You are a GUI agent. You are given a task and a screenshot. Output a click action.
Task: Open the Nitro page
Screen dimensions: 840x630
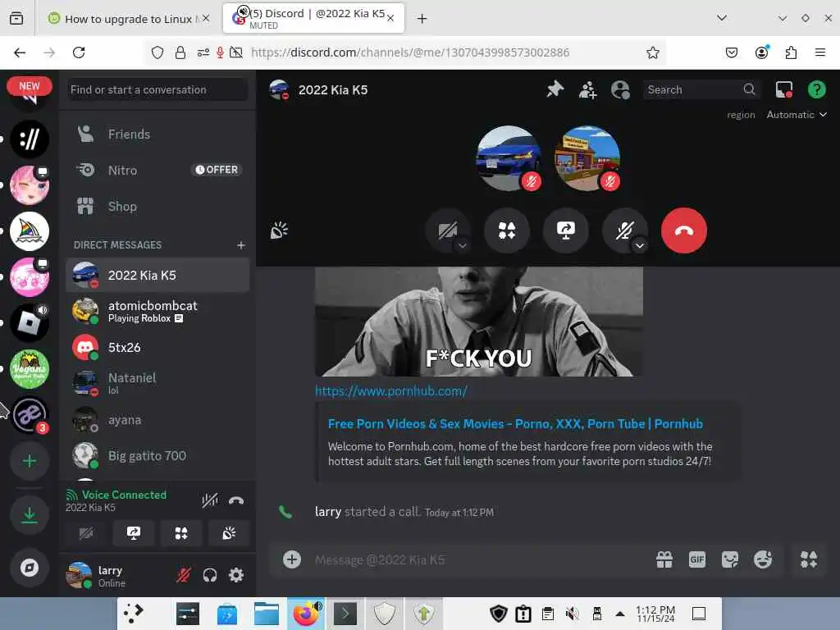[x=157, y=171]
